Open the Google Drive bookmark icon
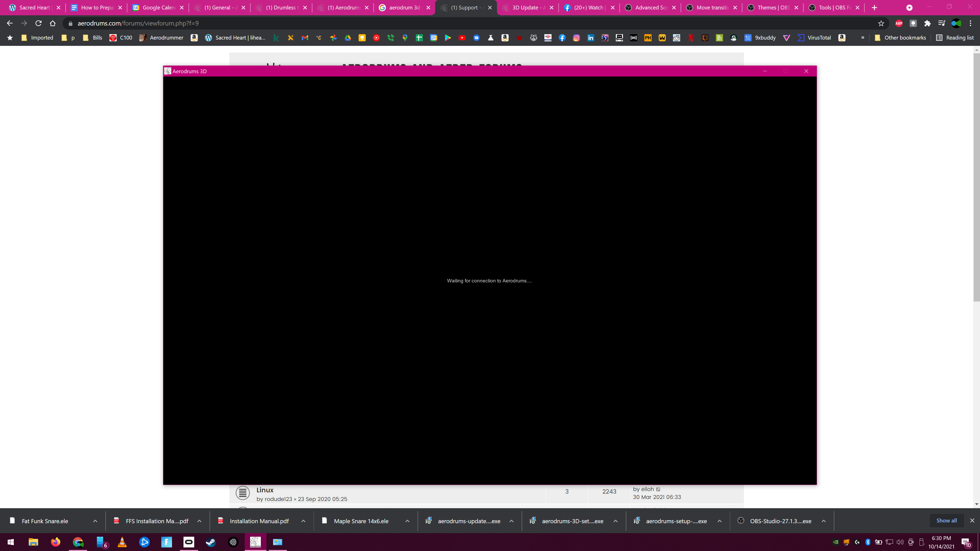 pos(348,38)
